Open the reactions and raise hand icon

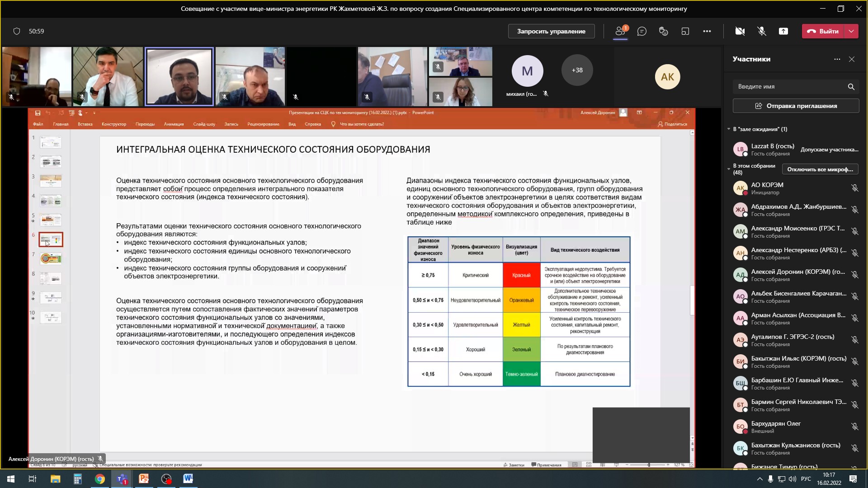[664, 31]
